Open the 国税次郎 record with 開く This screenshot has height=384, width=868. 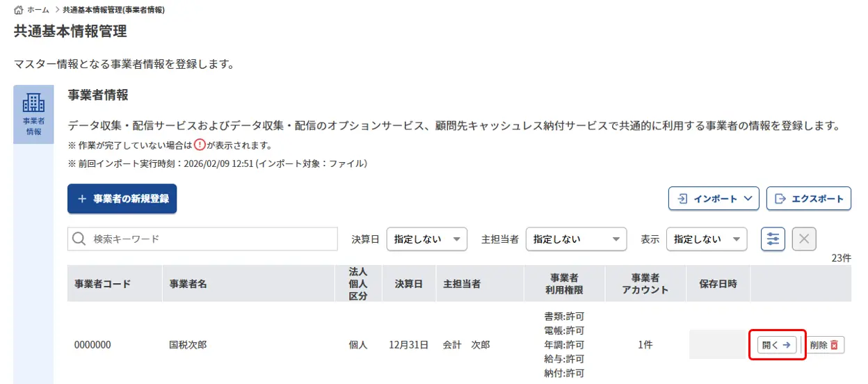coord(777,345)
